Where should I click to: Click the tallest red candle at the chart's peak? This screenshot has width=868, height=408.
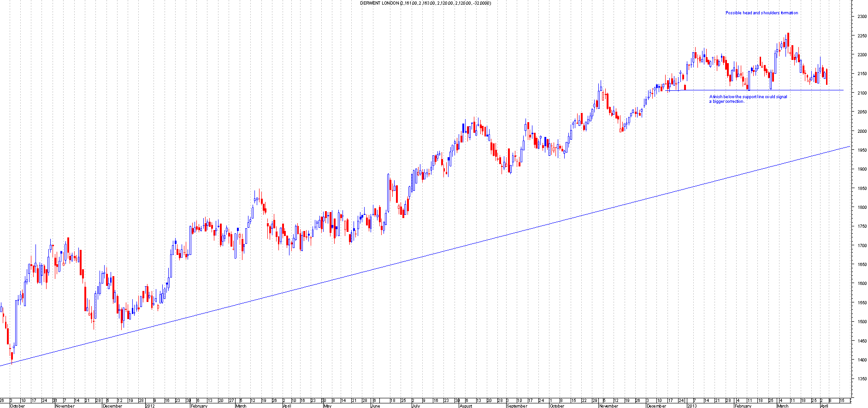pyautogui.click(x=788, y=40)
